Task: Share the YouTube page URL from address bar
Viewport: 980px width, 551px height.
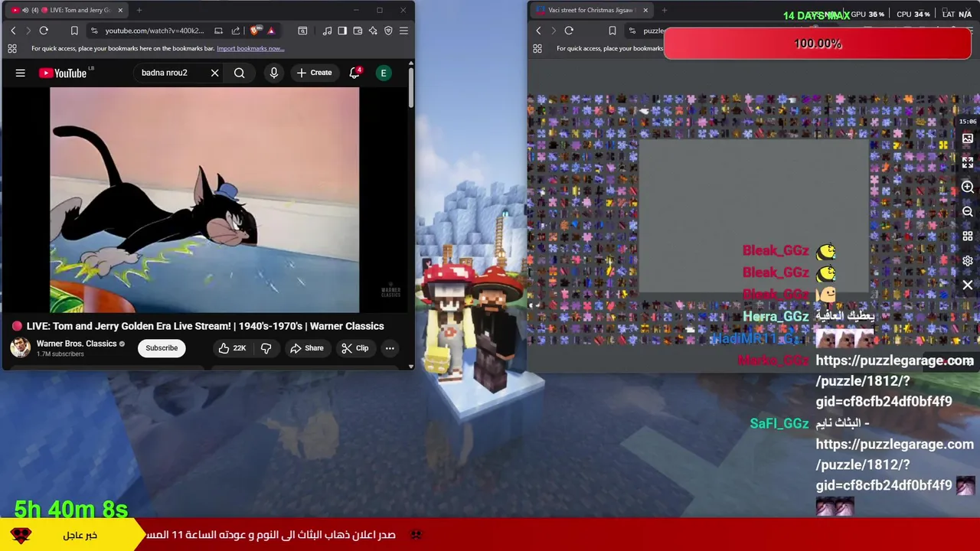Action: tap(236, 31)
